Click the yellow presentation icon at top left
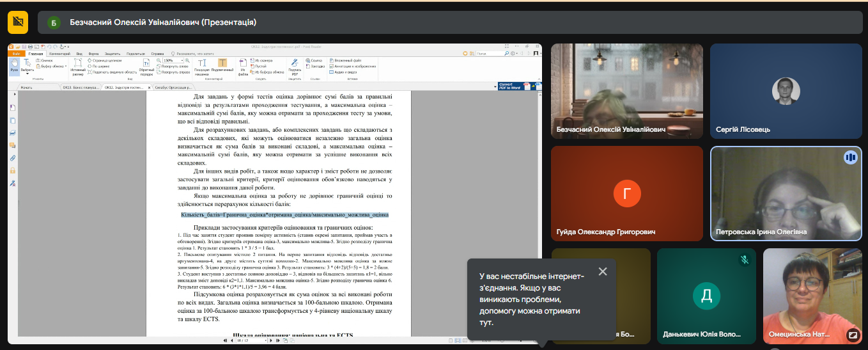This screenshot has width=868, height=350. click(x=18, y=22)
